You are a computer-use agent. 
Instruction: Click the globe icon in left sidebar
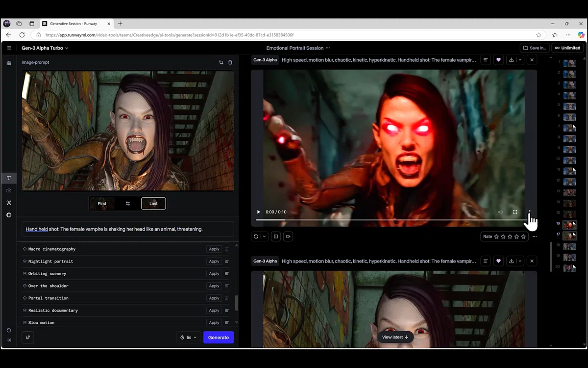pos(9,215)
